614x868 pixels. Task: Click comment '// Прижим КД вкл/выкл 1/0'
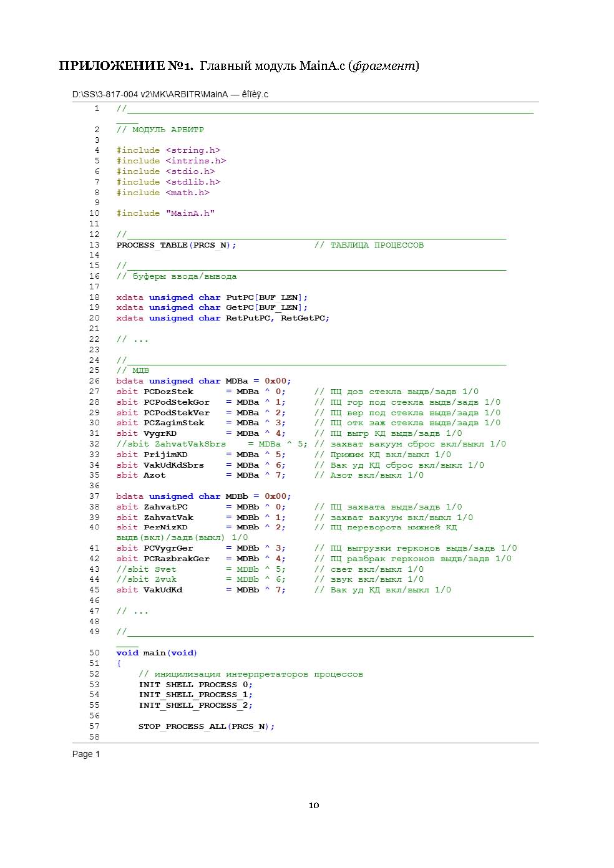coord(383,455)
